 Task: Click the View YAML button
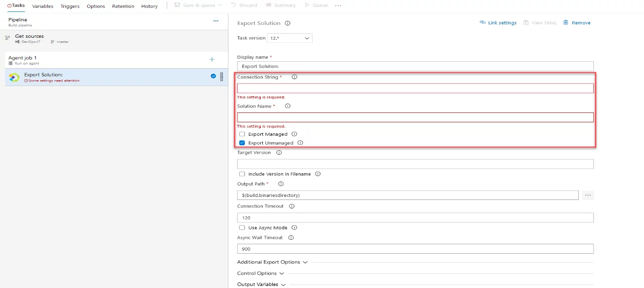click(540, 23)
